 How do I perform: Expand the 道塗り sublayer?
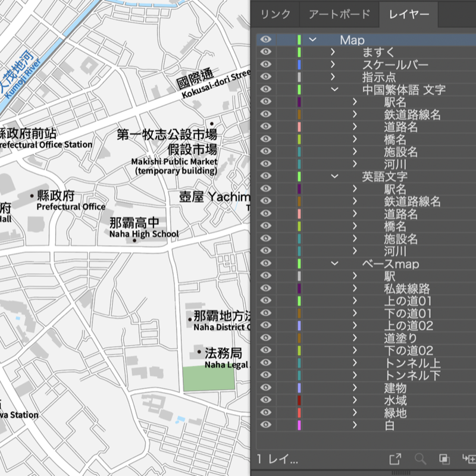(x=356, y=339)
